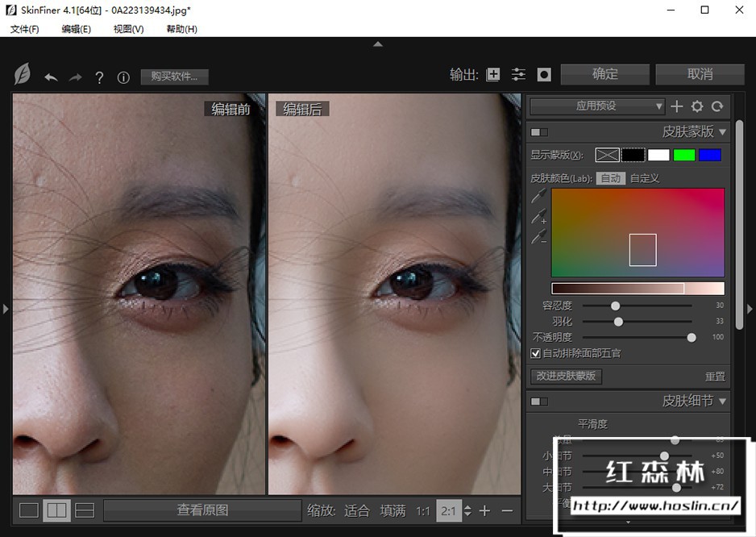Viewport: 756px width, 537px height.
Task: Click the info circle icon
Action: [123, 77]
